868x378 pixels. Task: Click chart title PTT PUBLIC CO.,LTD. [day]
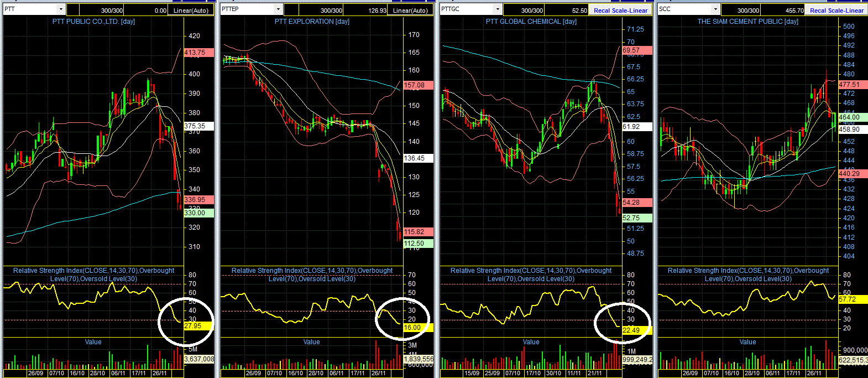tap(93, 22)
